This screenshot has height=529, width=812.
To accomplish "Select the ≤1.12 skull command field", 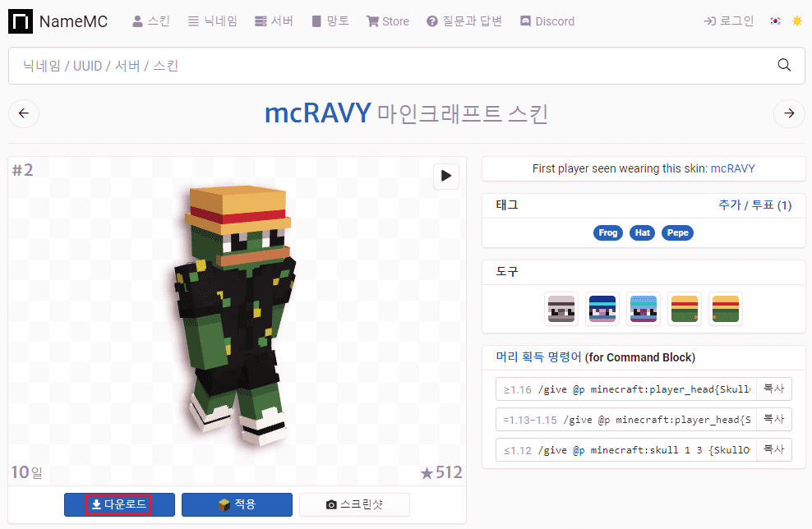I will pos(626,450).
